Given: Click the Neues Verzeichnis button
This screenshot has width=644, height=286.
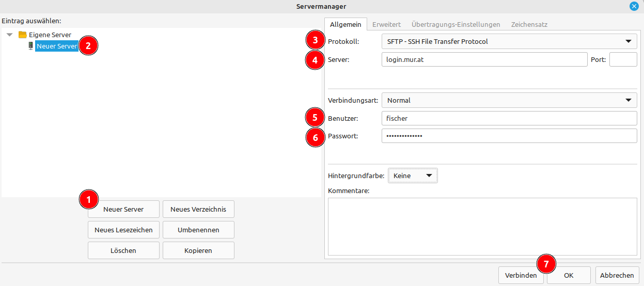Looking at the screenshot, I should tap(198, 210).
